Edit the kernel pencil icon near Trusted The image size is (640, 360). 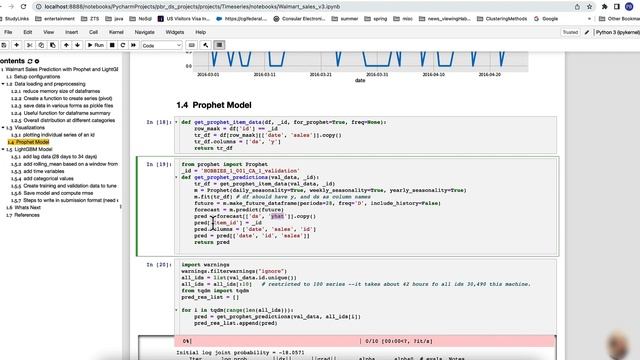tap(587, 32)
